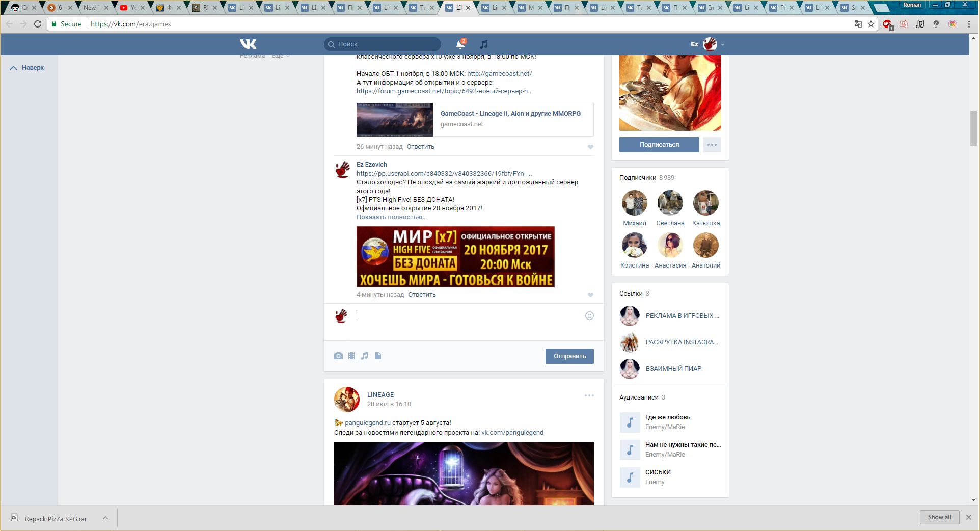Bookmark this page with the star icon

coord(871,24)
